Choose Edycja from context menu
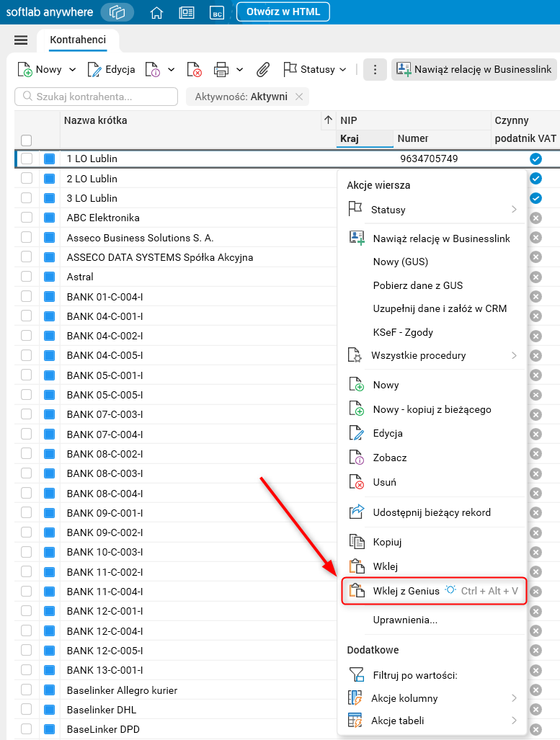This screenshot has width=560, height=740. point(432,433)
